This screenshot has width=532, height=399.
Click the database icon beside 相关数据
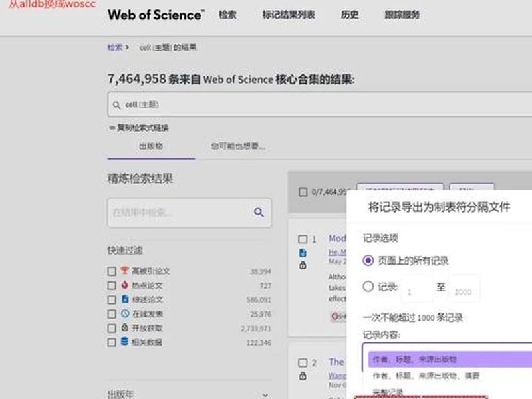pos(124,341)
